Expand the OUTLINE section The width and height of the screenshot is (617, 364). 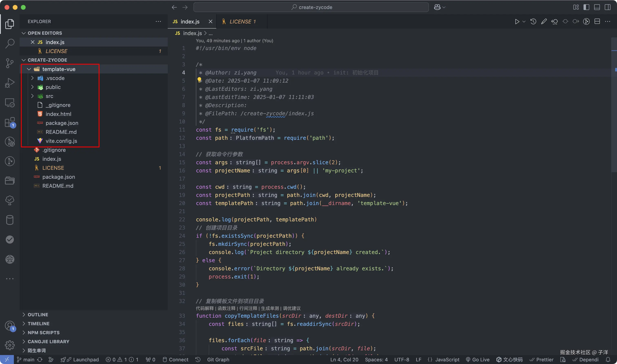pos(38,315)
